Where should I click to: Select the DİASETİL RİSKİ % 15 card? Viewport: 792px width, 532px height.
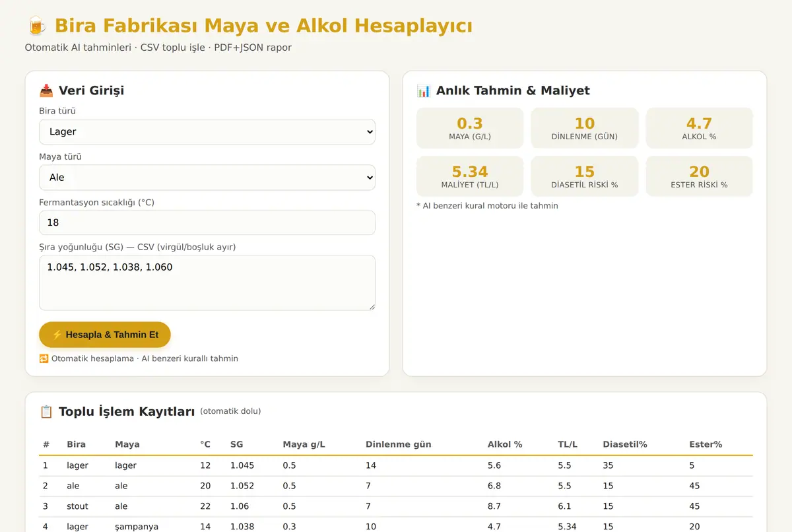(585, 176)
